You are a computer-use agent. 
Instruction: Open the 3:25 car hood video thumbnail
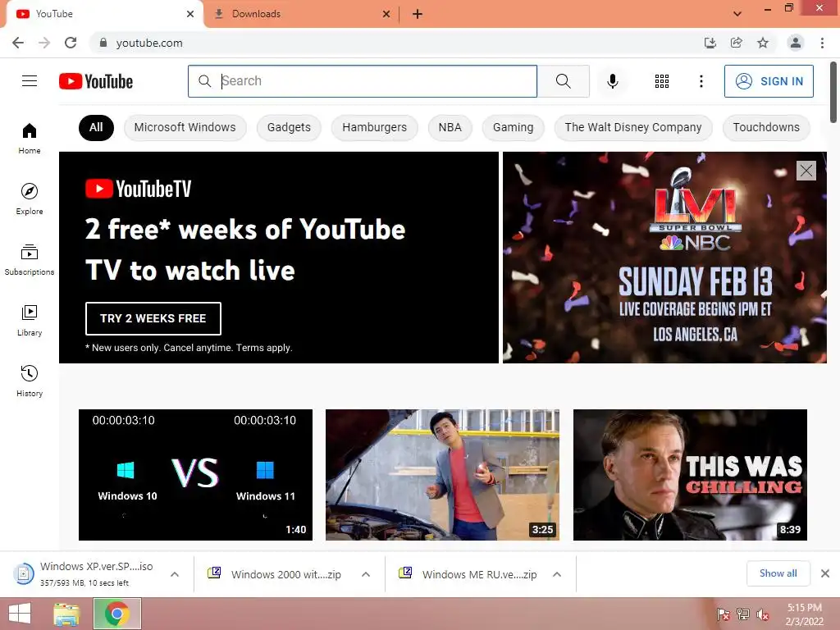[x=442, y=475]
